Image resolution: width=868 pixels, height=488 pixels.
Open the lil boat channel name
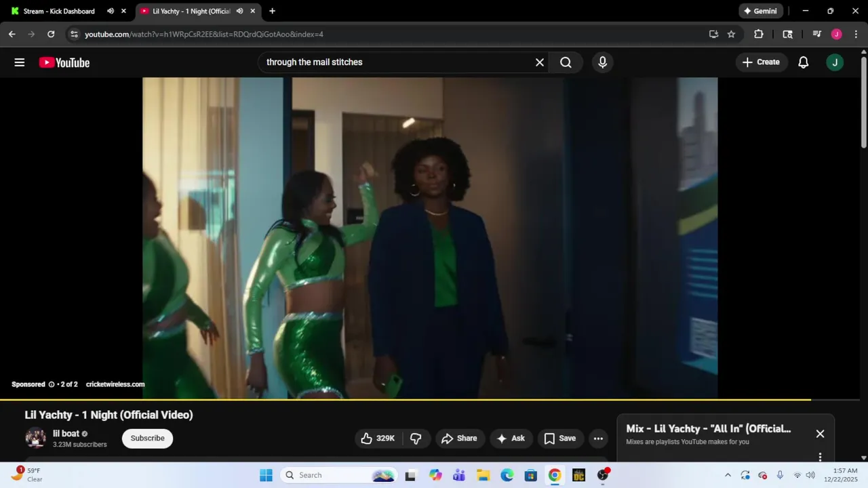pos(66,434)
